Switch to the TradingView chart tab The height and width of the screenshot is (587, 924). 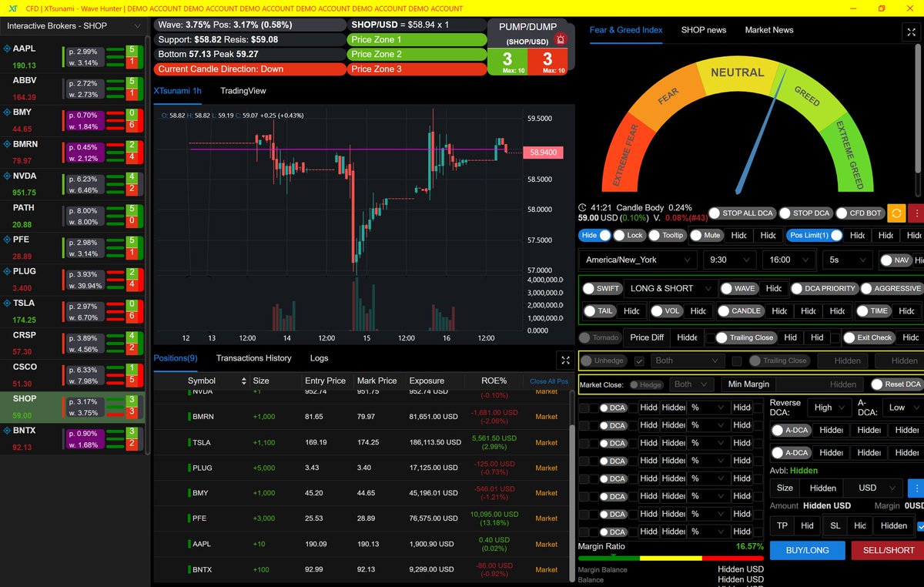click(x=243, y=91)
